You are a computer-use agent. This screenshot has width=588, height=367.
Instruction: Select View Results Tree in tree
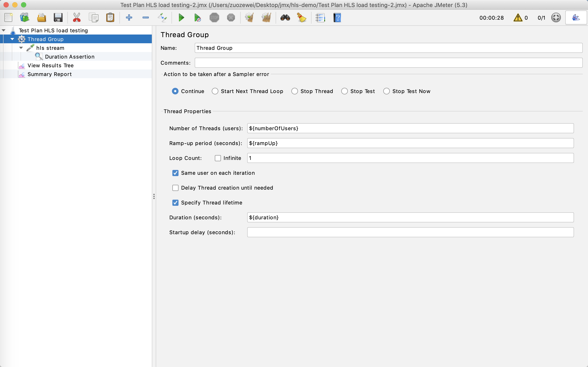pyautogui.click(x=50, y=66)
